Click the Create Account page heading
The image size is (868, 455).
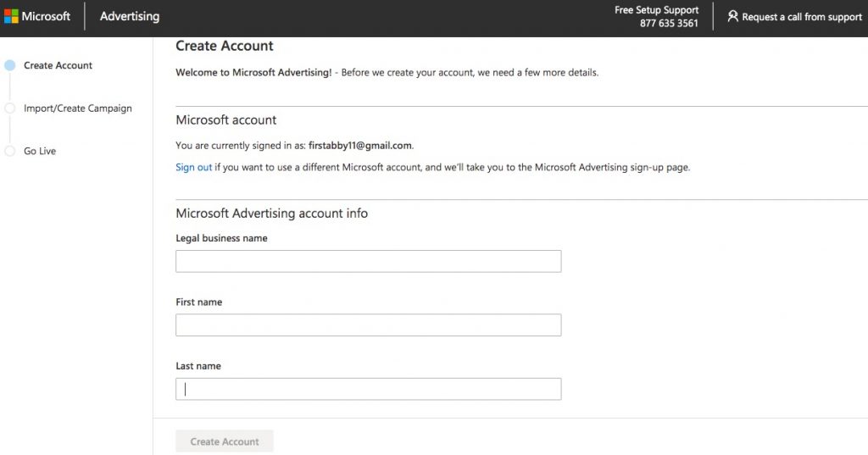(x=224, y=46)
